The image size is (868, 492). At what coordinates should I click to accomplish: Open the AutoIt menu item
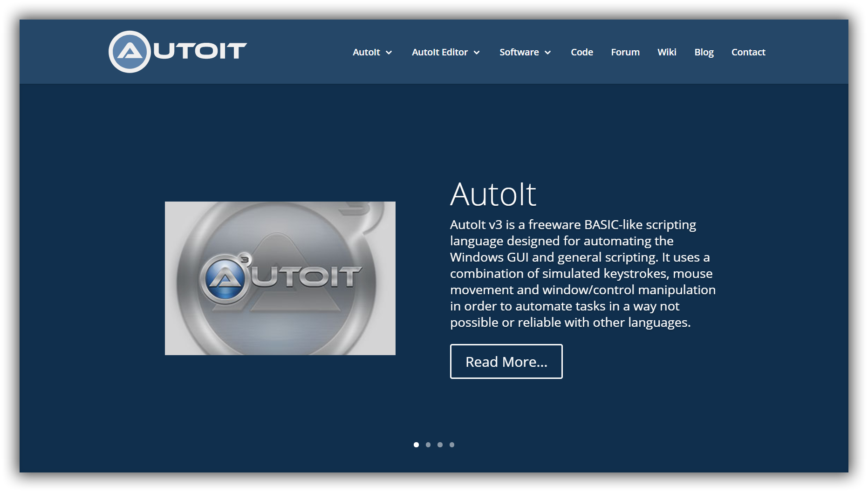click(366, 52)
